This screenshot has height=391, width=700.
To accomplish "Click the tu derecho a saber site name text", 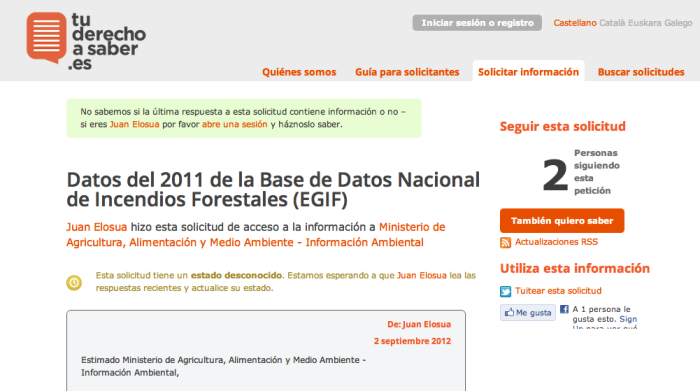I will point(108,41).
